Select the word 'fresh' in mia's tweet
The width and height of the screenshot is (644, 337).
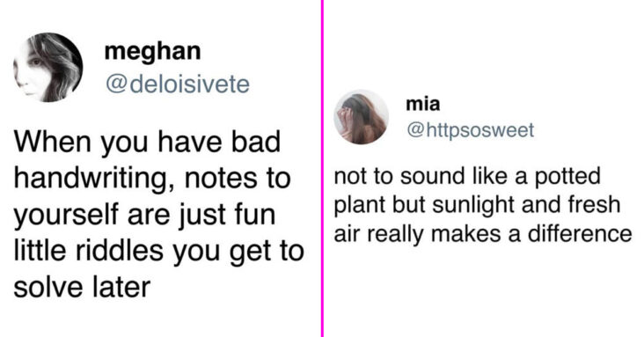click(595, 204)
